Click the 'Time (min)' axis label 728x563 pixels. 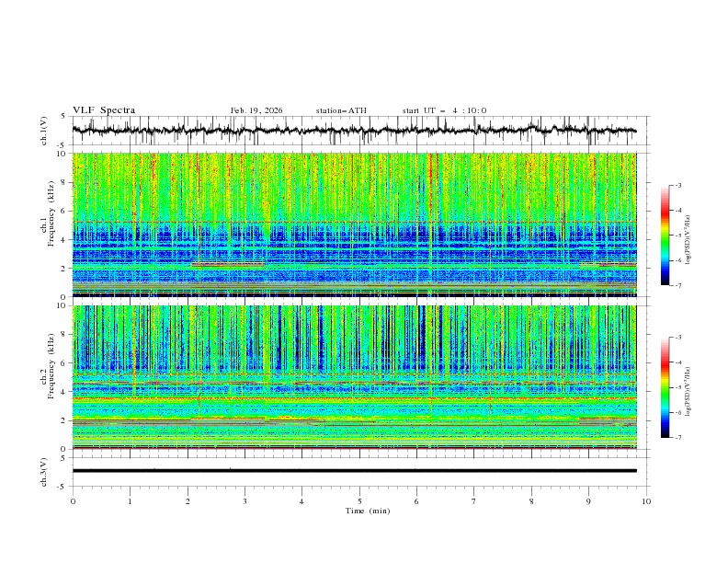(x=368, y=511)
